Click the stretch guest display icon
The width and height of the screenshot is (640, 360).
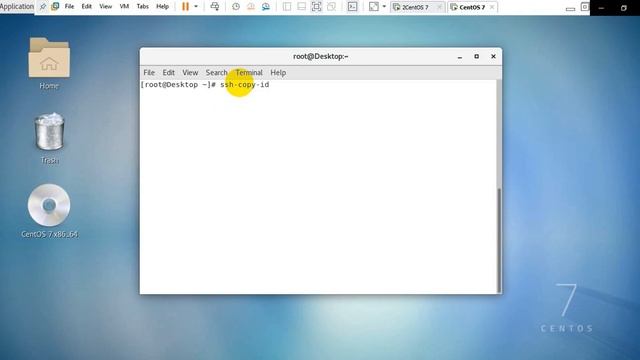click(373, 7)
